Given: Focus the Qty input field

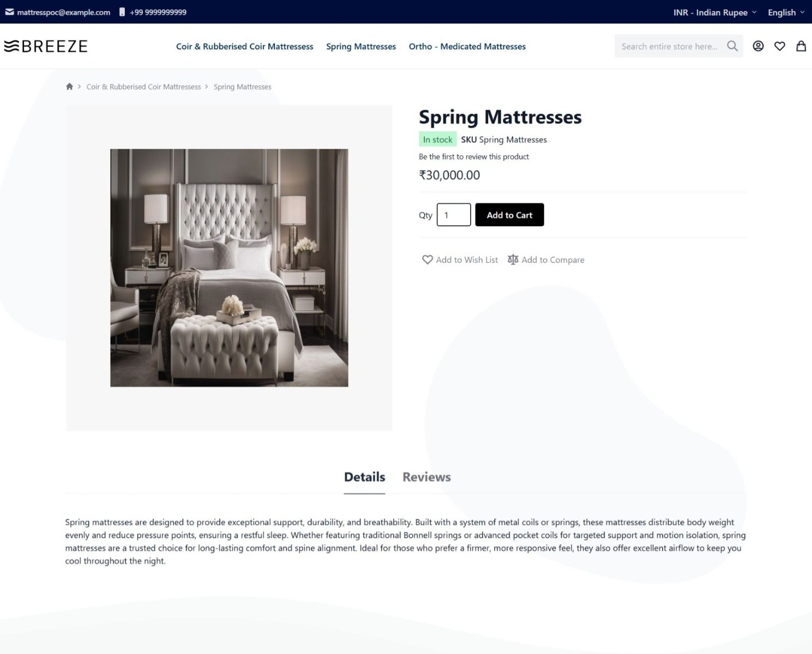Looking at the screenshot, I should point(454,215).
